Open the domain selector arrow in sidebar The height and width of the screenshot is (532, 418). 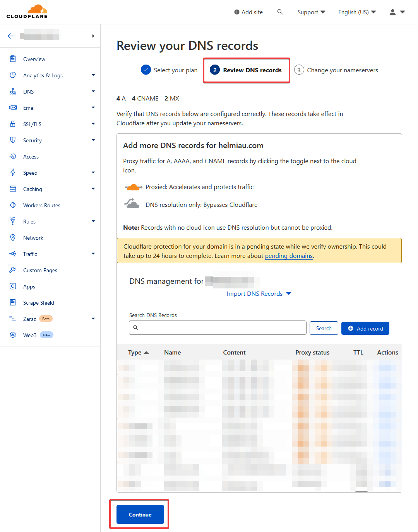coord(93,36)
